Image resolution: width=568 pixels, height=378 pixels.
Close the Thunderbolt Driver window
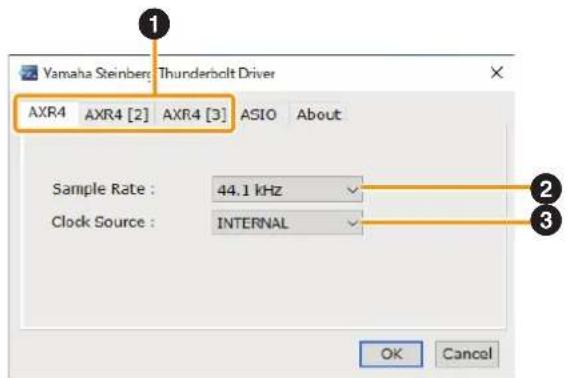[x=497, y=72]
